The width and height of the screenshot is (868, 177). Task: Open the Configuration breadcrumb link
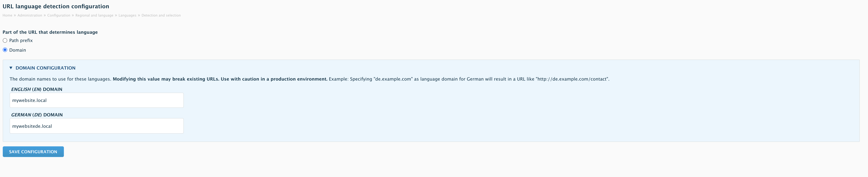coord(59,15)
